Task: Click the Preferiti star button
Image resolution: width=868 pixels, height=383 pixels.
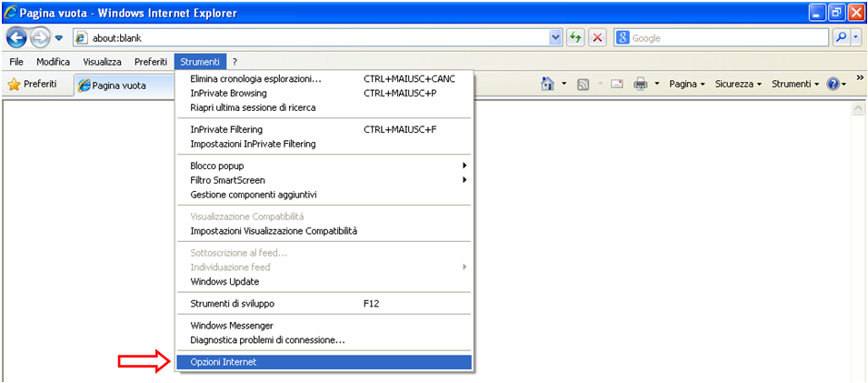Action: coord(33,85)
